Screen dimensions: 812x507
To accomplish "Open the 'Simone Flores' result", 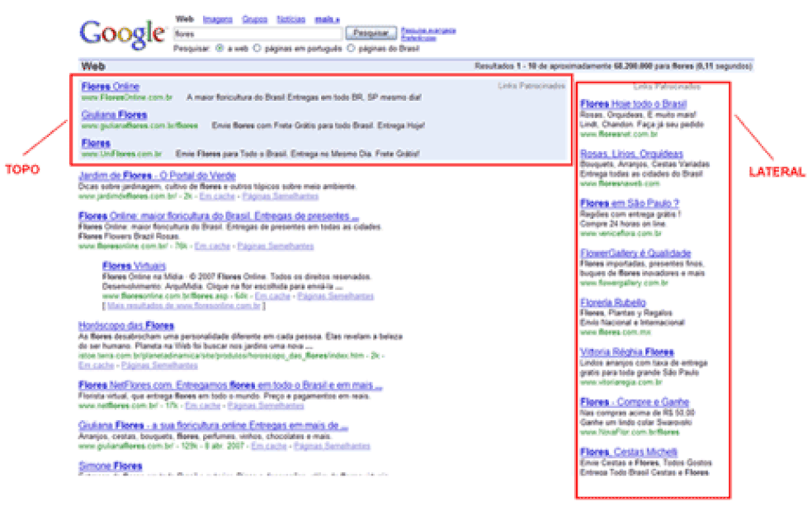I will coord(111,466).
